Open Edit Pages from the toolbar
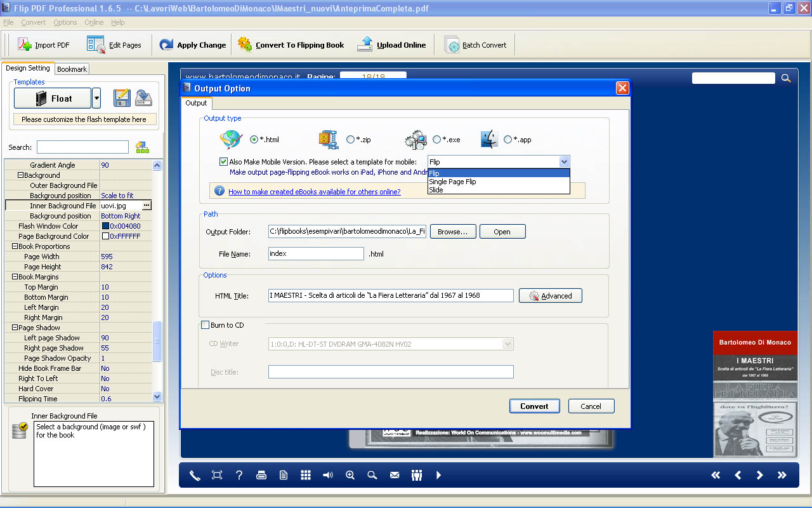This screenshot has width=812, height=508. click(114, 45)
